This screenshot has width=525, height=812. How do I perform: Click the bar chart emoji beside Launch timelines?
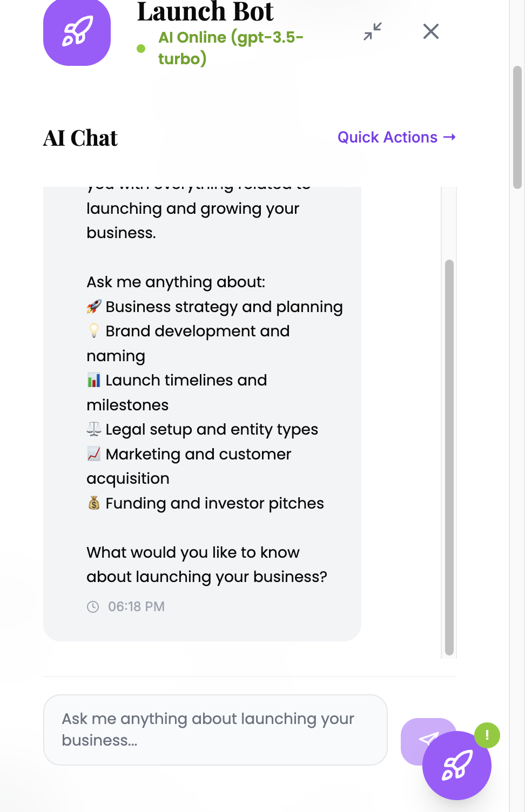click(94, 380)
